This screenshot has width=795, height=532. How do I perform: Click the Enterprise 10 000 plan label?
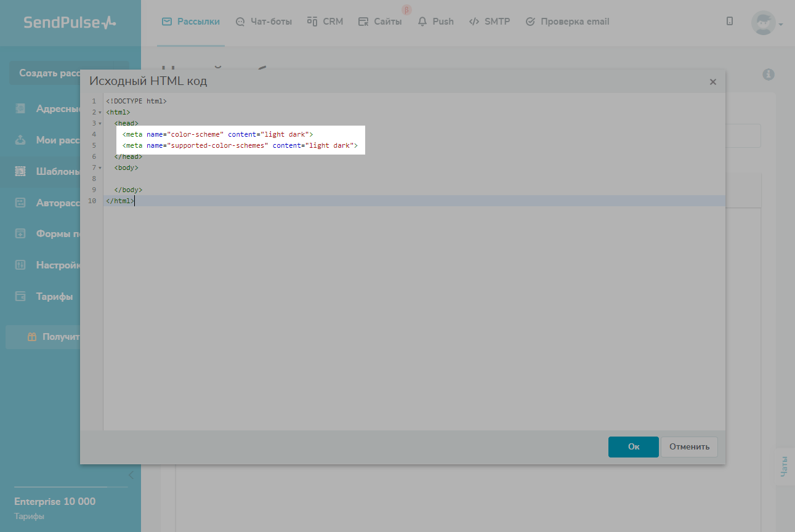pyautogui.click(x=55, y=501)
